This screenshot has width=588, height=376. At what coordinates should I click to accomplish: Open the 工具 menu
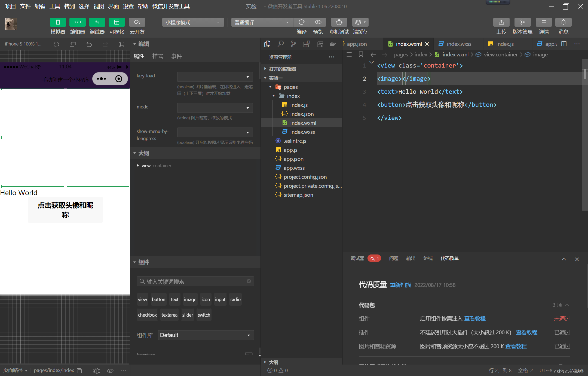54,6
